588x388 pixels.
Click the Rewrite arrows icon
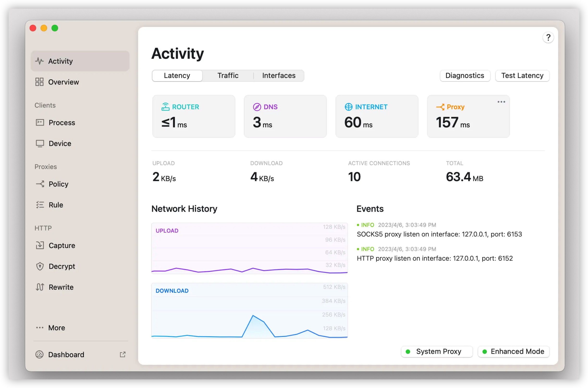pos(40,287)
